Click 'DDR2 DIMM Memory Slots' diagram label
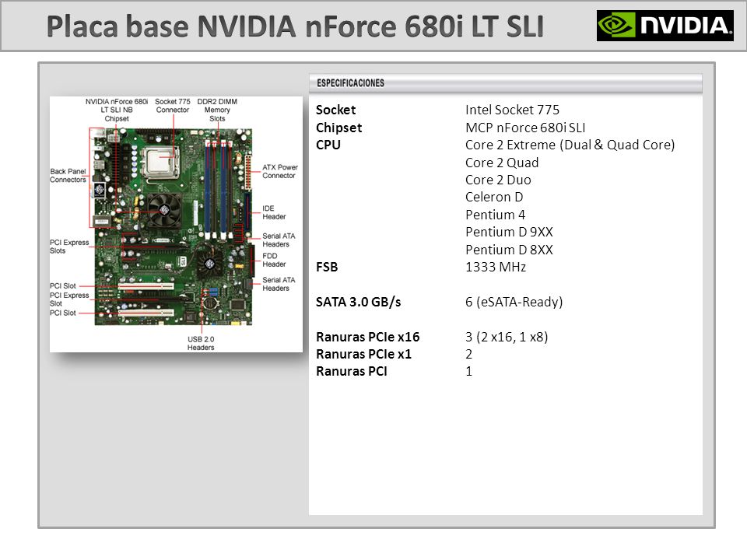 pyautogui.click(x=217, y=110)
